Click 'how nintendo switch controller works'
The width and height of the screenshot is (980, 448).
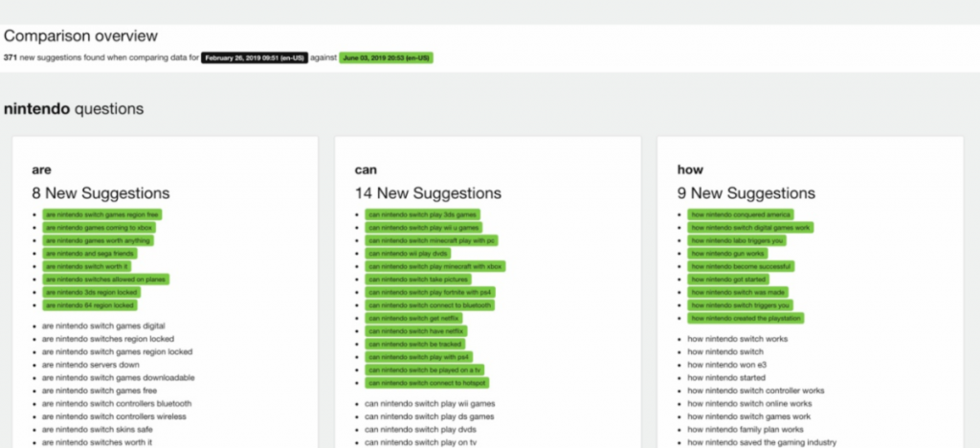[756, 391]
